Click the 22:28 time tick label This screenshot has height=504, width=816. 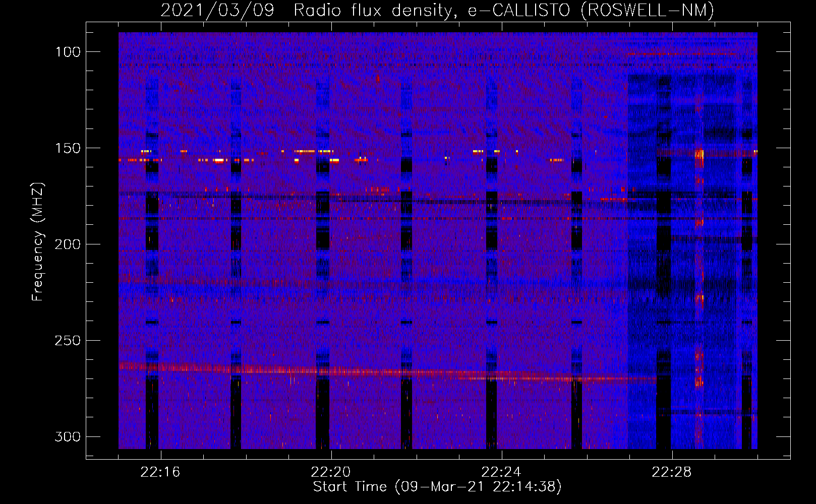pyautogui.click(x=672, y=472)
